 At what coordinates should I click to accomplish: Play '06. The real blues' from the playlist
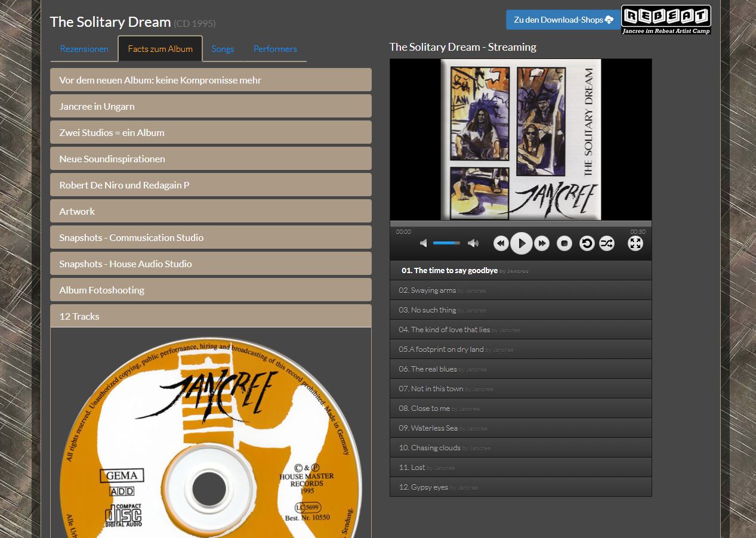[428, 369]
